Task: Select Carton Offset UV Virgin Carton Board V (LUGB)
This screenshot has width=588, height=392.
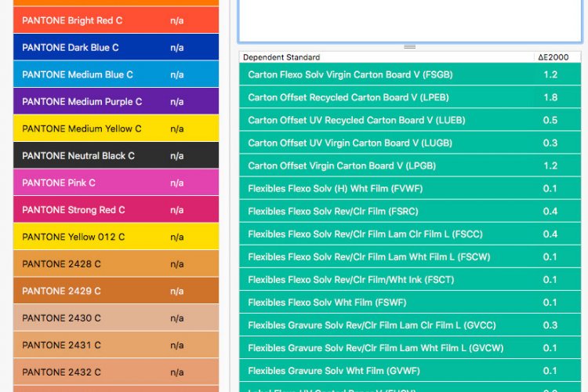Action: (x=410, y=143)
